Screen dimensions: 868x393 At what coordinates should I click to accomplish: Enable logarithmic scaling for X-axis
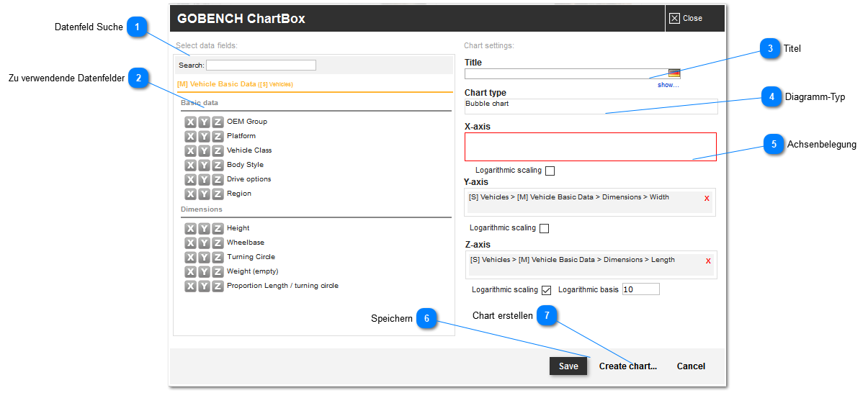coord(550,171)
